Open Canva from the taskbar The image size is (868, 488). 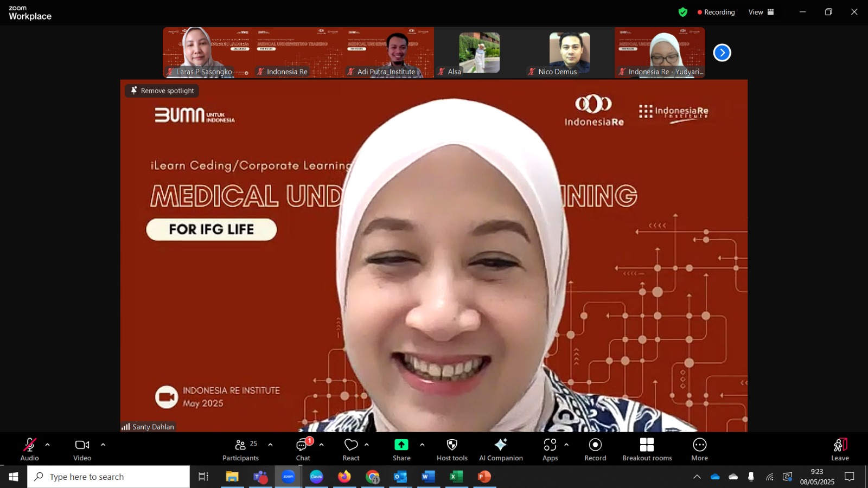click(316, 477)
